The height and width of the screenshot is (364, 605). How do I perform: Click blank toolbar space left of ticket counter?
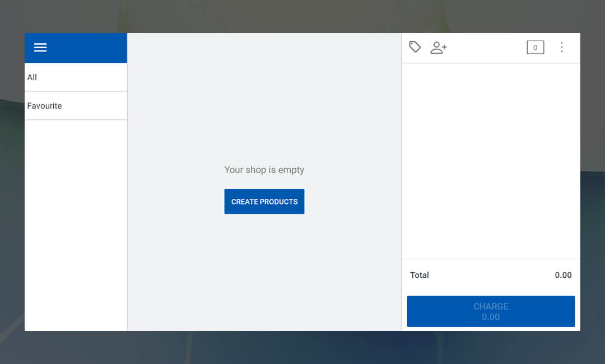[x=486, y=48]
